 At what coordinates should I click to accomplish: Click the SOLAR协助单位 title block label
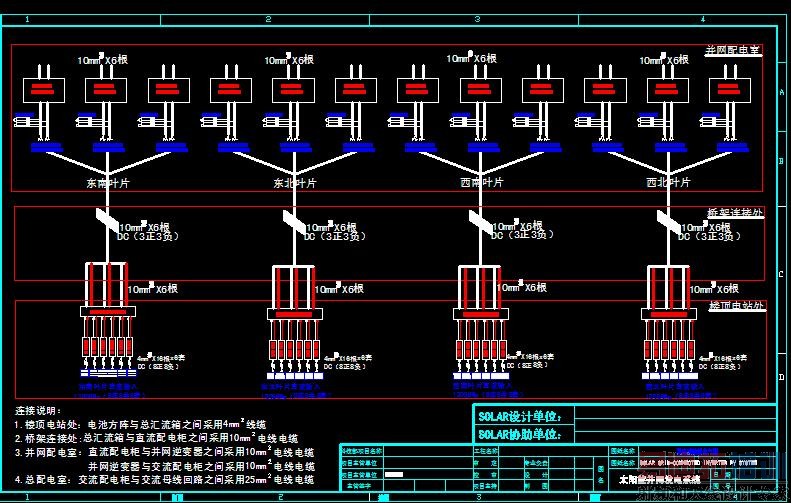(520, 434)
